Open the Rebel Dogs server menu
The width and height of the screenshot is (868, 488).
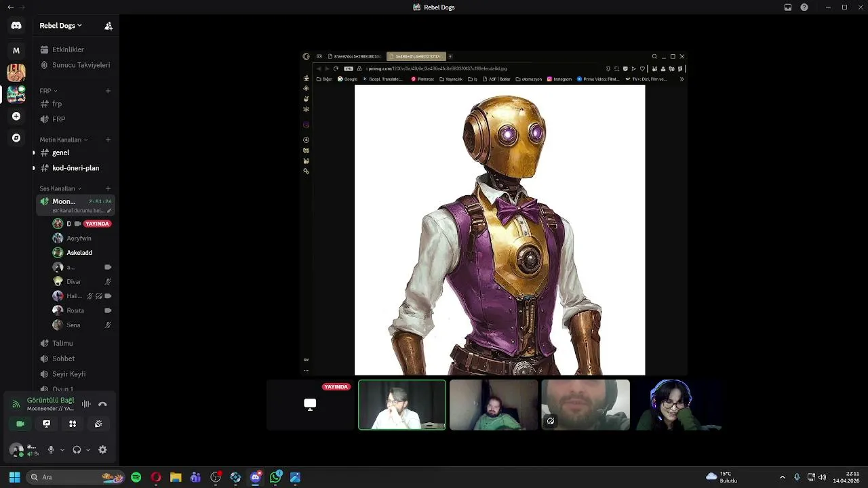[61, 26]
